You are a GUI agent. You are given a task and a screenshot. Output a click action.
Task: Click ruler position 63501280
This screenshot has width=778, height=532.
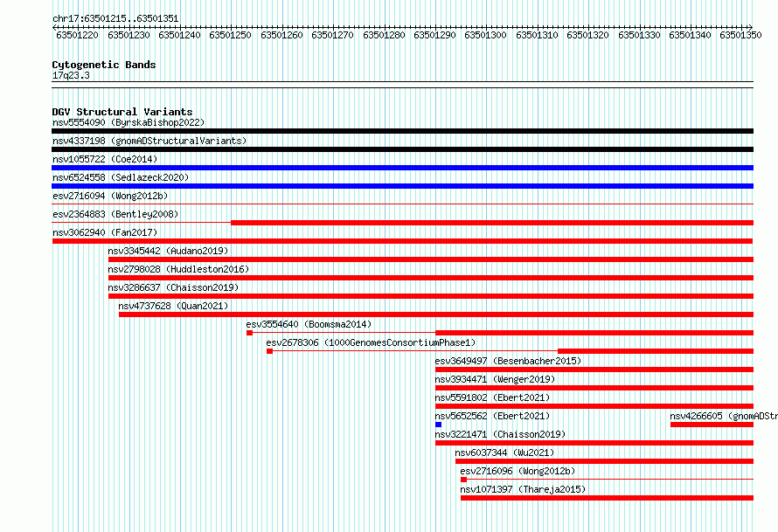(384, 35)
